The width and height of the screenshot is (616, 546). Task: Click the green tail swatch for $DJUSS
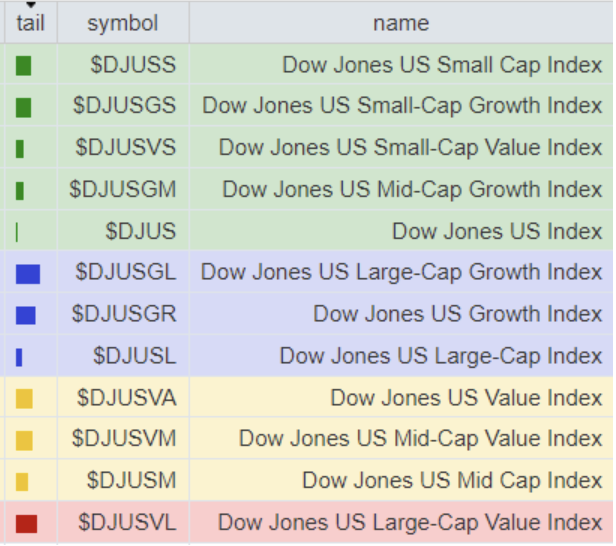(x=24, y=66)
